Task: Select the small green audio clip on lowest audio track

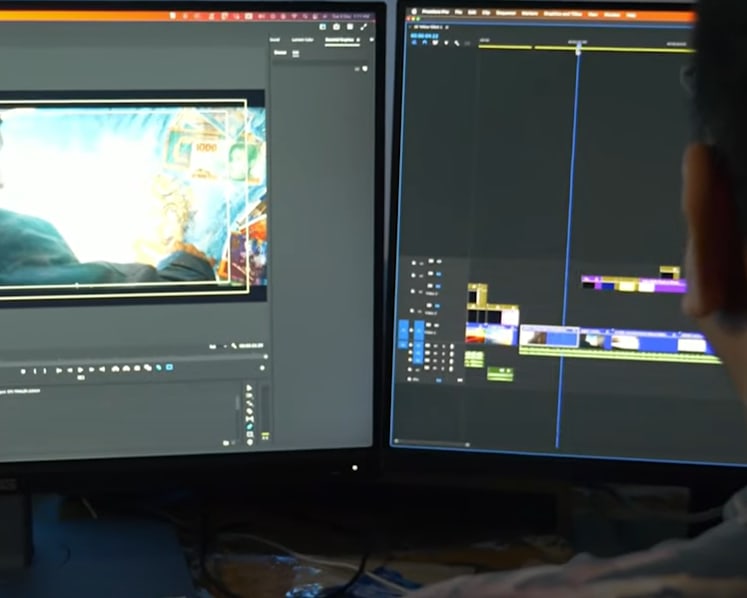Action: pos(500,374)
